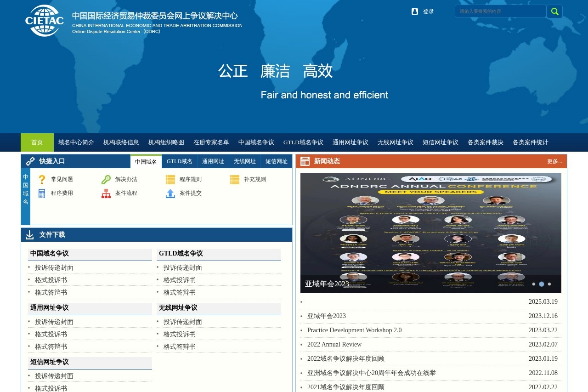Open the 常见问题 question mark icon
Viewport: 588px width, 392px height.
coord(42,179)
